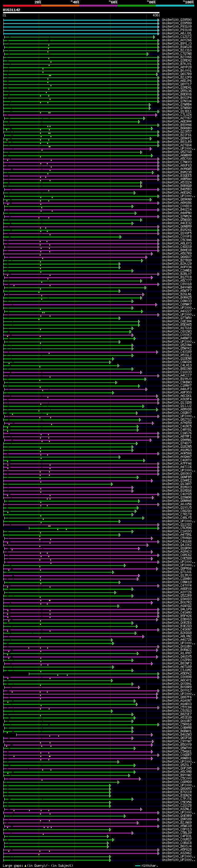Viewport: 197px width, 868px height.
Task: Select the UniRef100_C0UMS7 label
Action: pos(177,839)
